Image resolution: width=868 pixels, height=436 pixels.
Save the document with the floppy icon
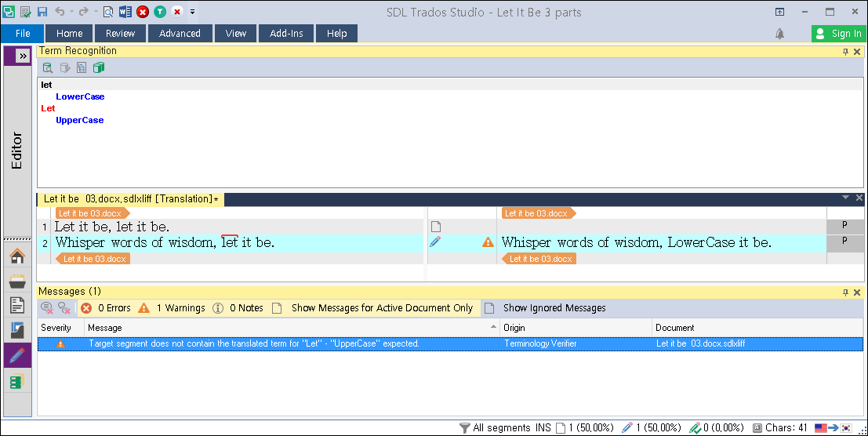(42, 11)
